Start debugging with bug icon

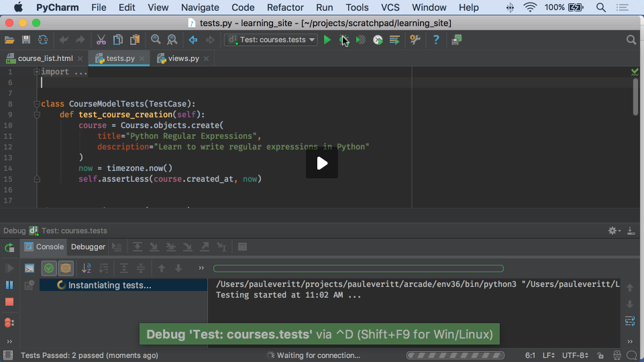(x=343, y=40)
